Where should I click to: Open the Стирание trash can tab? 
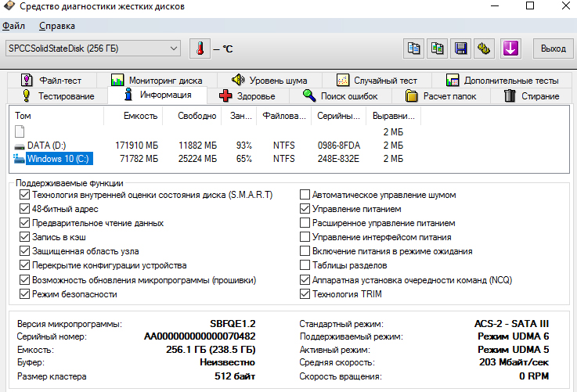coord(532,96)
